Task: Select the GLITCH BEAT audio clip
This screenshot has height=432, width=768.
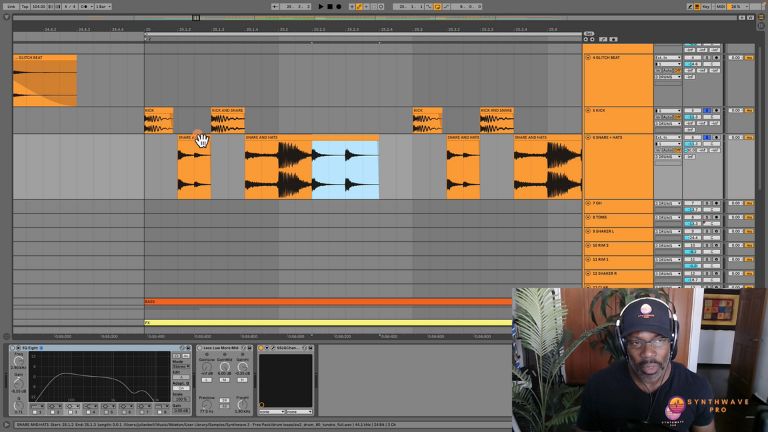Action: (45, 80)
